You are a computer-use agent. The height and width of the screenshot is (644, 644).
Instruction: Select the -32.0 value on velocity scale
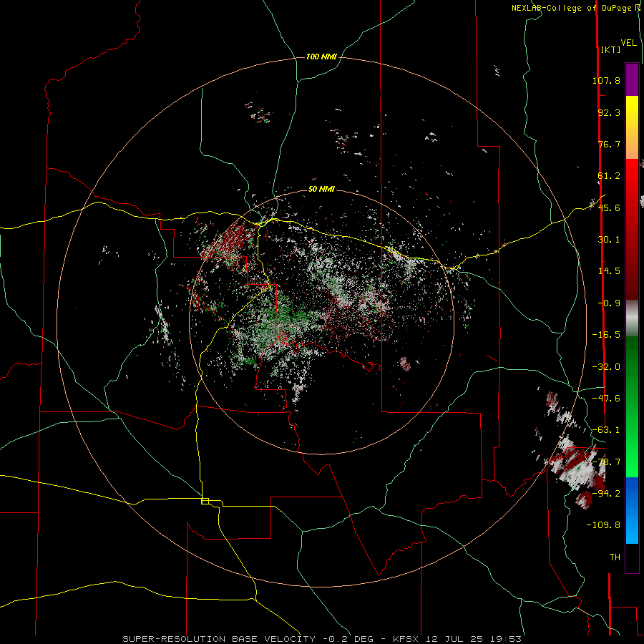click(606, 367)
